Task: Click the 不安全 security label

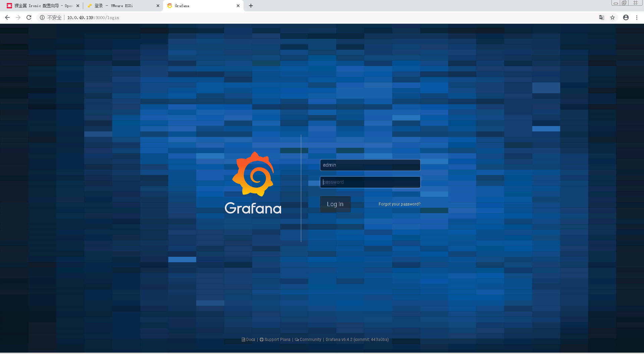Action: pos(54,18)
